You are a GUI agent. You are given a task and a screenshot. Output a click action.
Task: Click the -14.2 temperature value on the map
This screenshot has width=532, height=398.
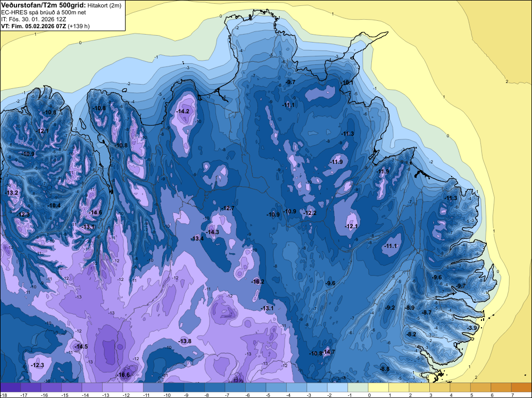[182, 111]
